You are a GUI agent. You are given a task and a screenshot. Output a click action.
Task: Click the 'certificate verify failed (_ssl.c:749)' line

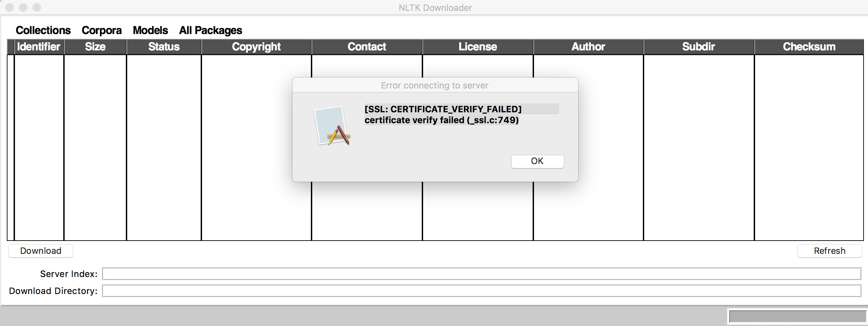pyautogui.click(x=441, y=120)
